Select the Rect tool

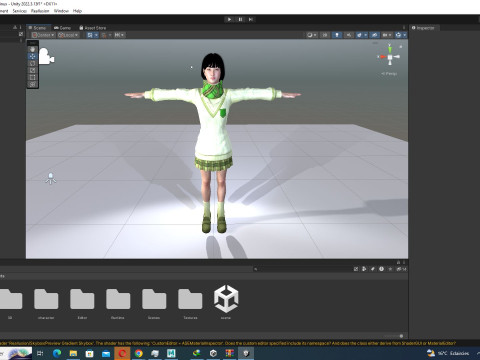coord(33,77)
